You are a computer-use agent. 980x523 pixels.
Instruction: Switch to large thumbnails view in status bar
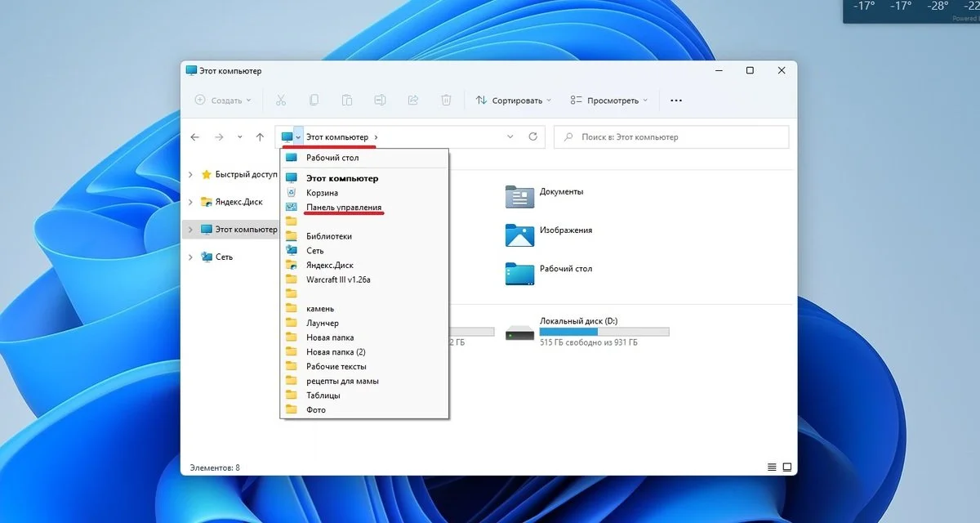coord(787,467)
